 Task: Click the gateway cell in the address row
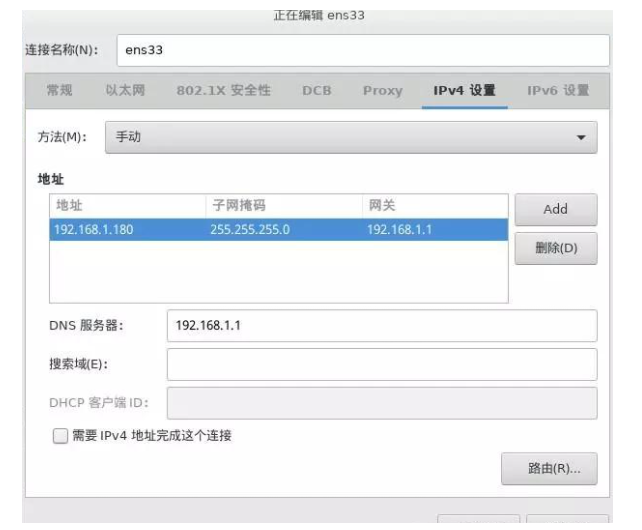434,229
